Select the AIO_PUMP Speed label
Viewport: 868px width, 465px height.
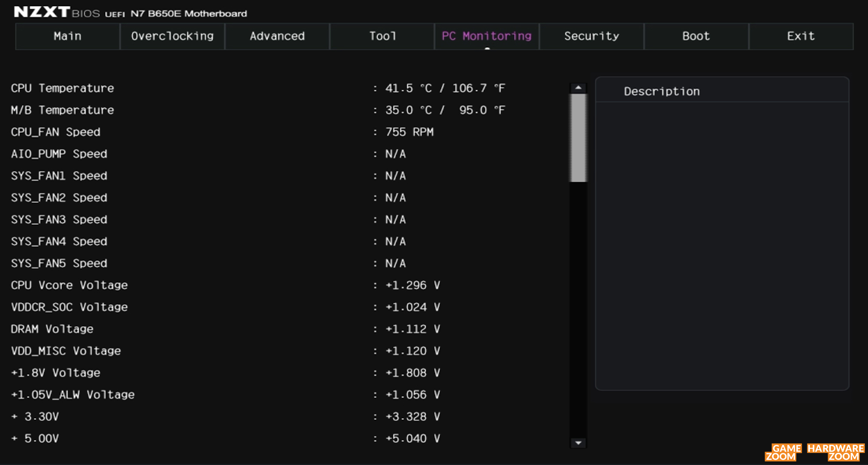pyautogui.click(x=59, y=154)
